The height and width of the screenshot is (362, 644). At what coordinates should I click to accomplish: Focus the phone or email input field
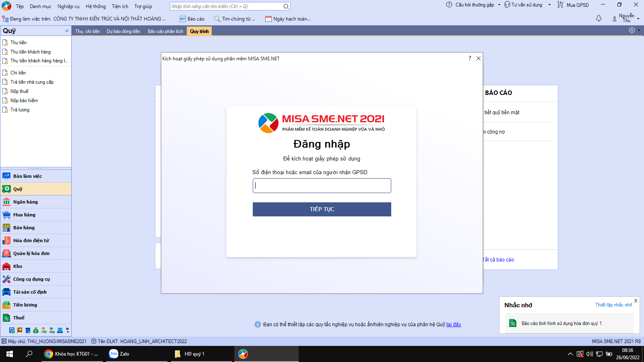322,186
